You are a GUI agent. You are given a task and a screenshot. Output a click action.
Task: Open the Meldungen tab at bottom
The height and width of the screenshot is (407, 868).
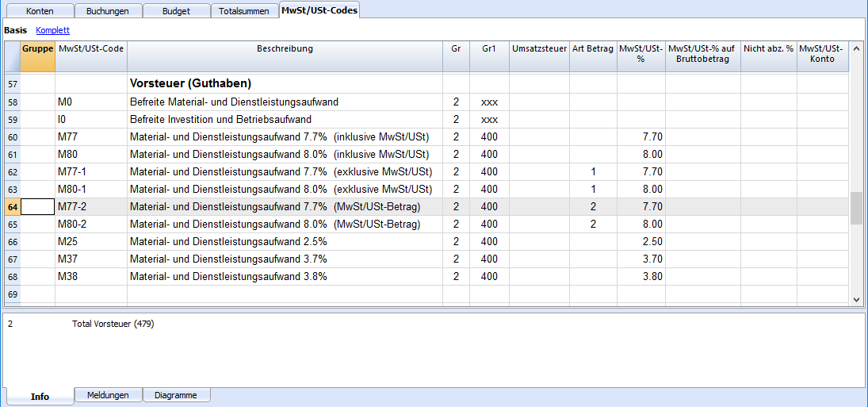tap(108, 395)
